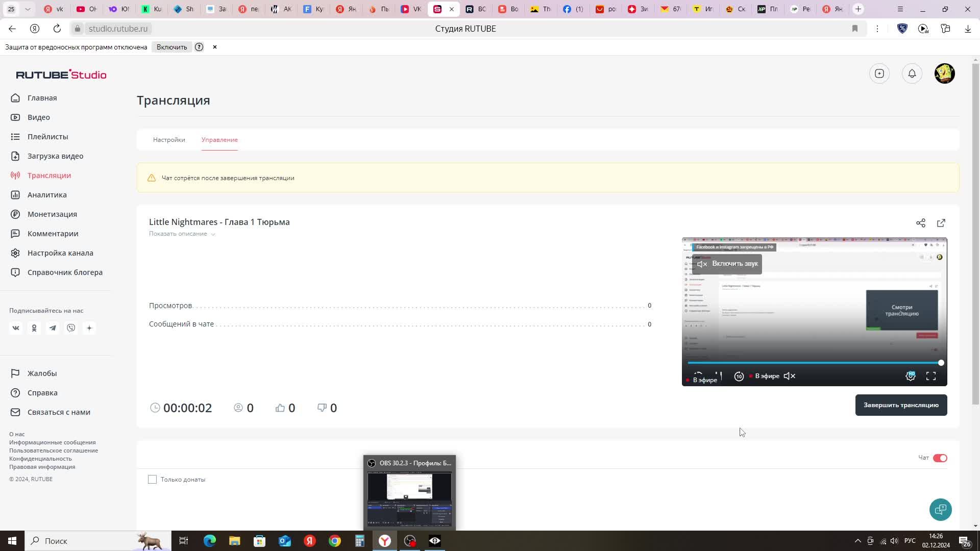Unmute via player speaker icon
The width and height of the screenshot is (980, 551).
pyautogui.click(x=790, y=376)
